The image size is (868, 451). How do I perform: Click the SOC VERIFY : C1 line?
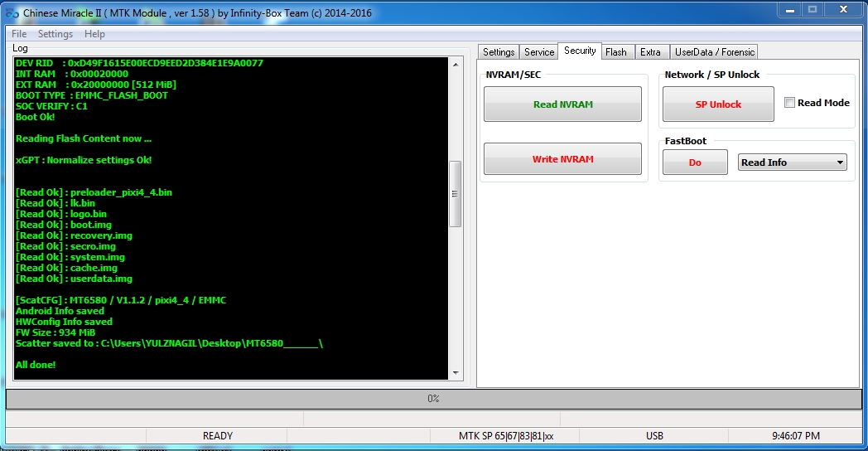[51, 106]
